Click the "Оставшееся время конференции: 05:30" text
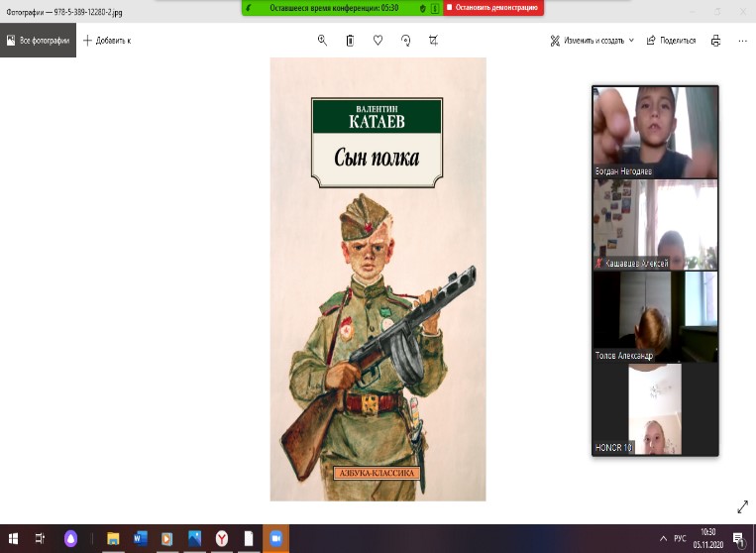The width and height of the screenshot is (756, 553). (x=334, y=8)
